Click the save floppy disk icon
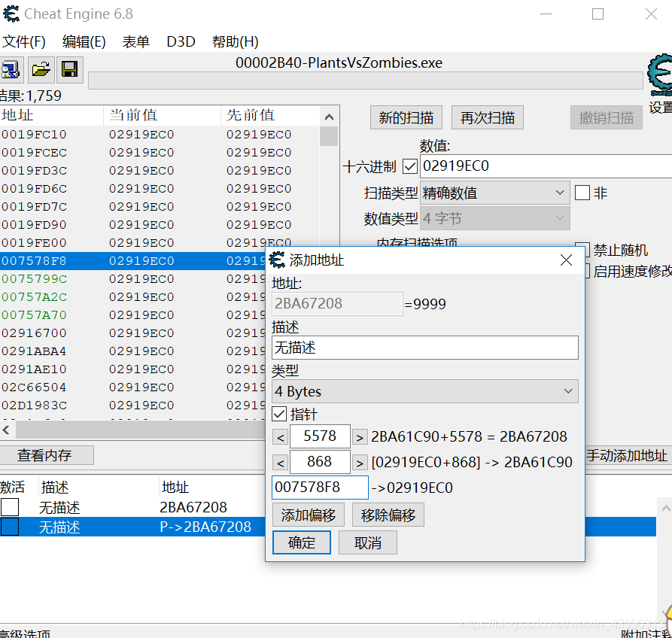 [69, 69]
